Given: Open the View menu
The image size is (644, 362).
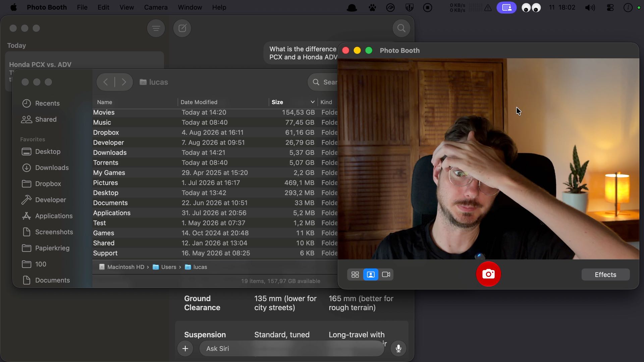Looking at the screenshot, I should [x=127, y=7].
